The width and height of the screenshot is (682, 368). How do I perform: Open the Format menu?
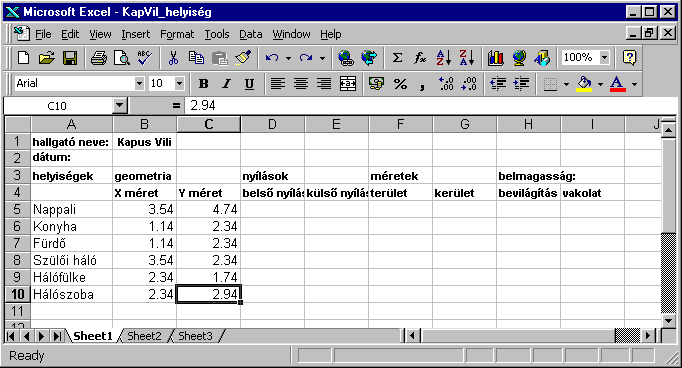(x=177, y=34)
